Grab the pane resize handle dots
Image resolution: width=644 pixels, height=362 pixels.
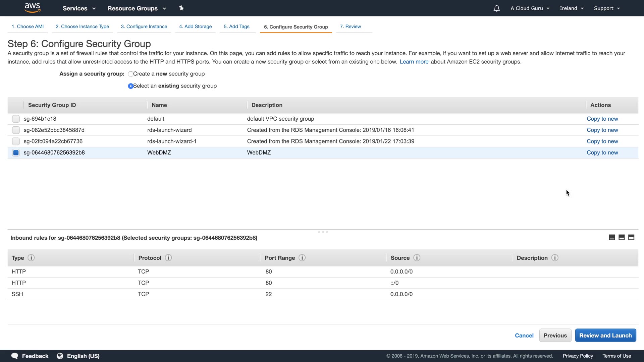pyautogui.click(x=323, y=232)
